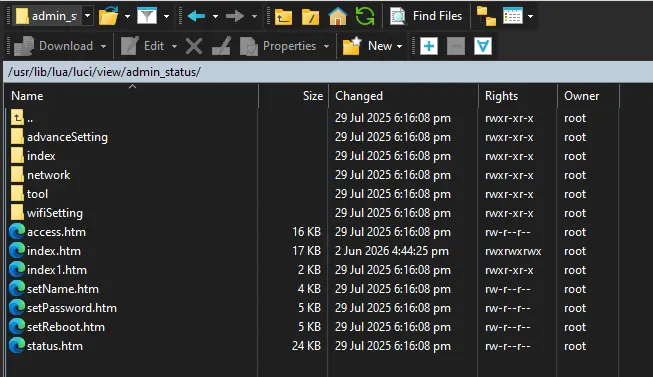Click the queue list view icon
Screen dimensions: 653x377
tap(513, 16)
